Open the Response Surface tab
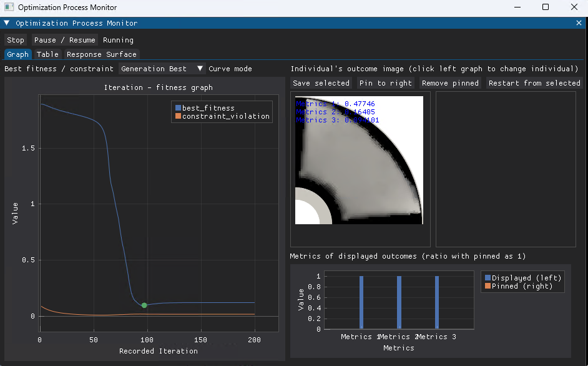 (102, 54)
